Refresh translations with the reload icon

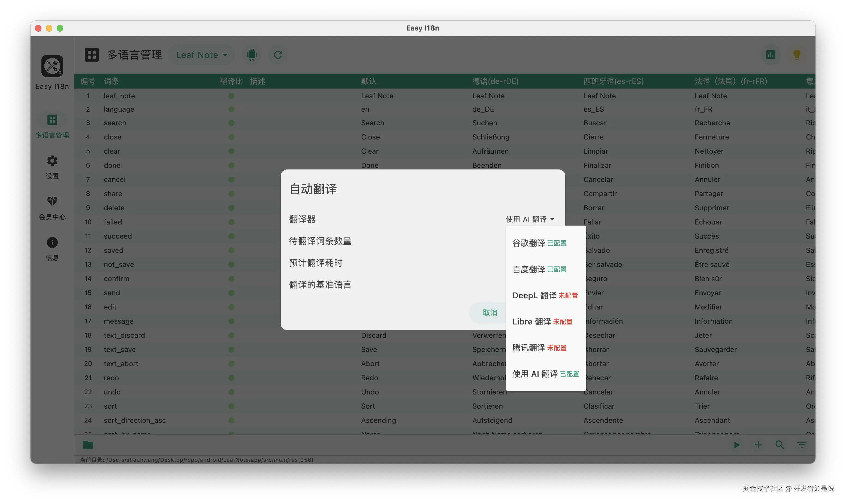pos(277,55)
